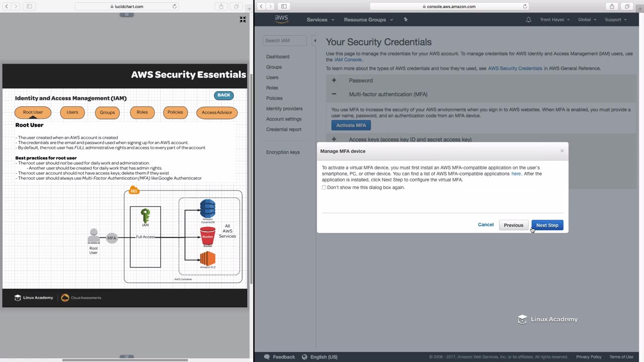Reload the lucidchart.com page

pyautogui.click(x=175, y=7)
